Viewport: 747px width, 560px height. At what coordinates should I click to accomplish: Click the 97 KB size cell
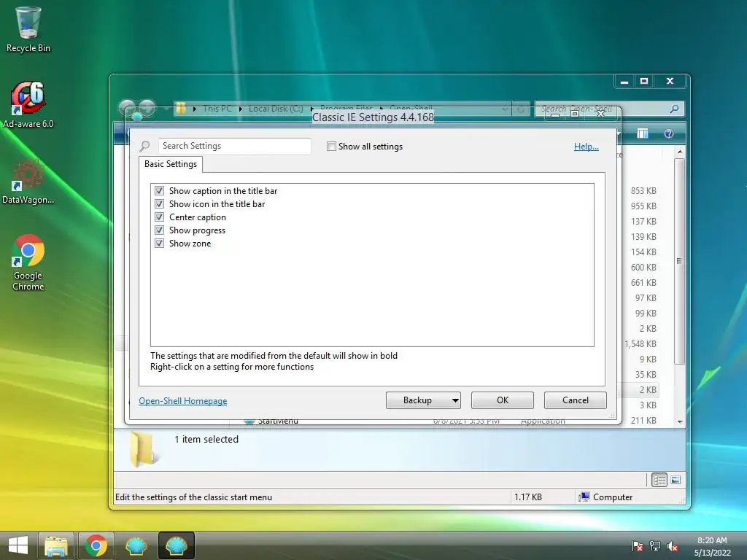(x=646, y=298)
